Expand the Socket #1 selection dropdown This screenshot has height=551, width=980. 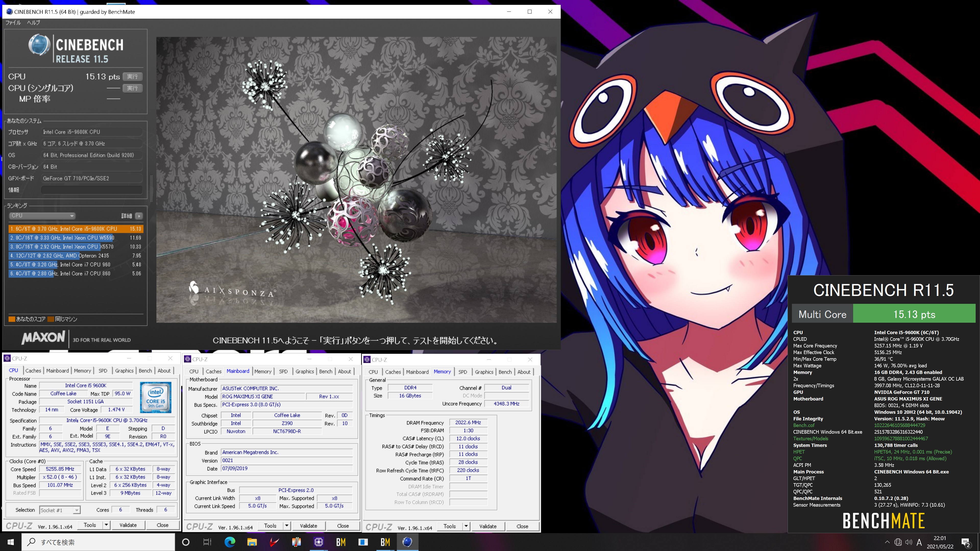point(60,510)
